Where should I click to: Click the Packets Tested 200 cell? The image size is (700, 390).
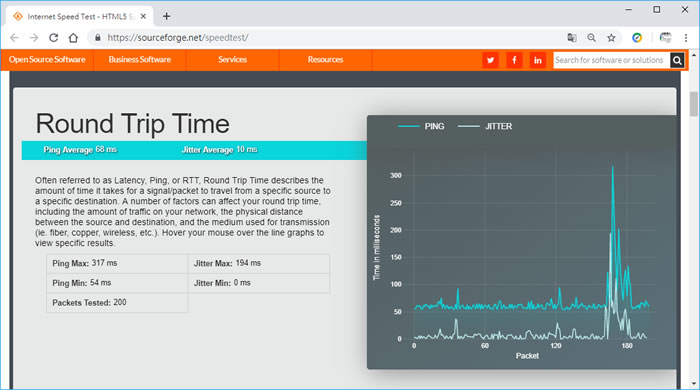117,303
